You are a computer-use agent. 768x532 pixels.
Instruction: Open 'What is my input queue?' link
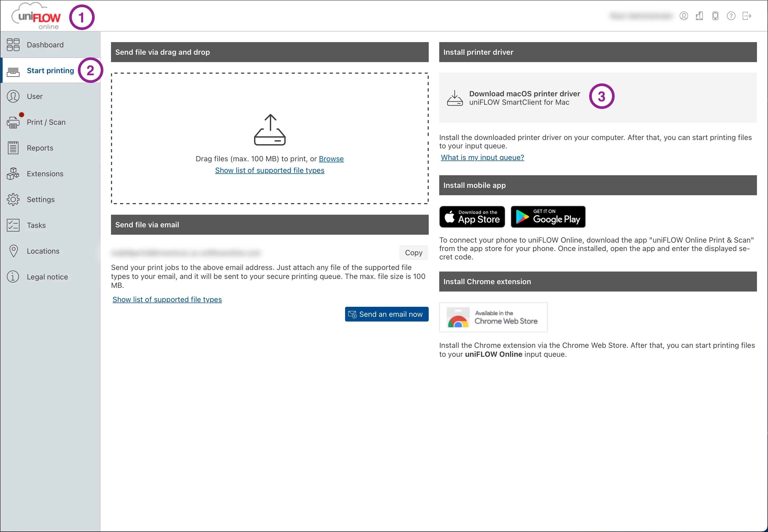(482, 157)
